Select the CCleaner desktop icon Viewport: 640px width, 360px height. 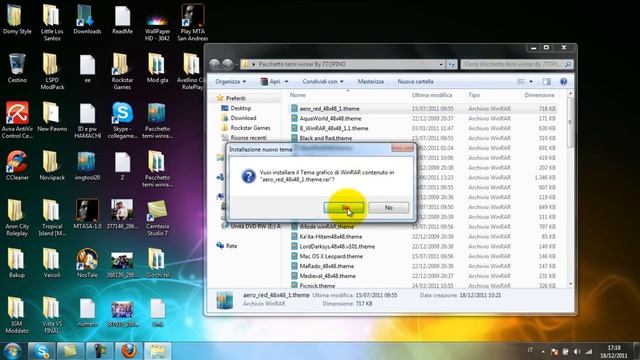tap(17, 165)
